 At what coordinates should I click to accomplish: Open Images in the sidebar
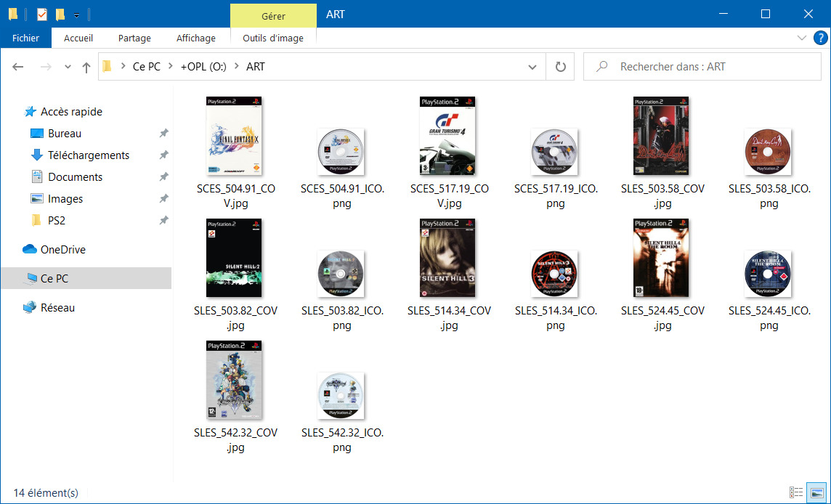point(57,199)
